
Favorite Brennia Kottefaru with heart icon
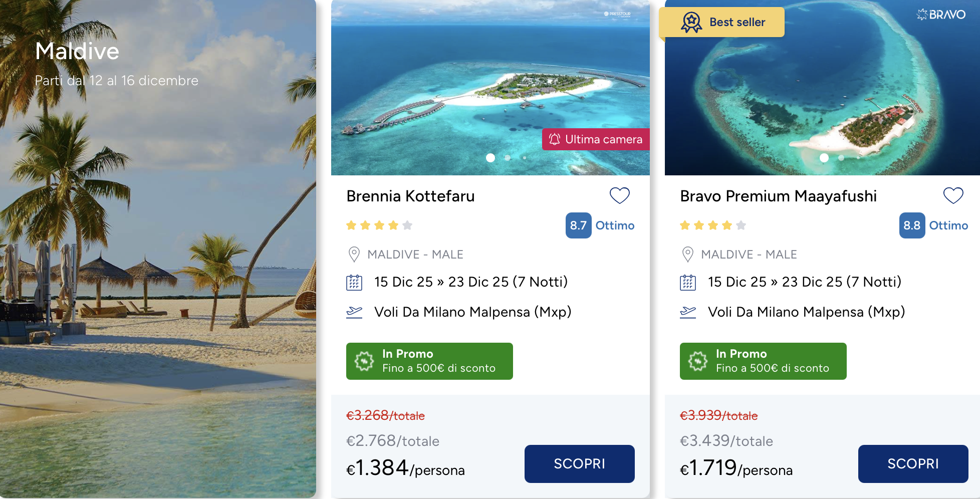click(619, 195)
